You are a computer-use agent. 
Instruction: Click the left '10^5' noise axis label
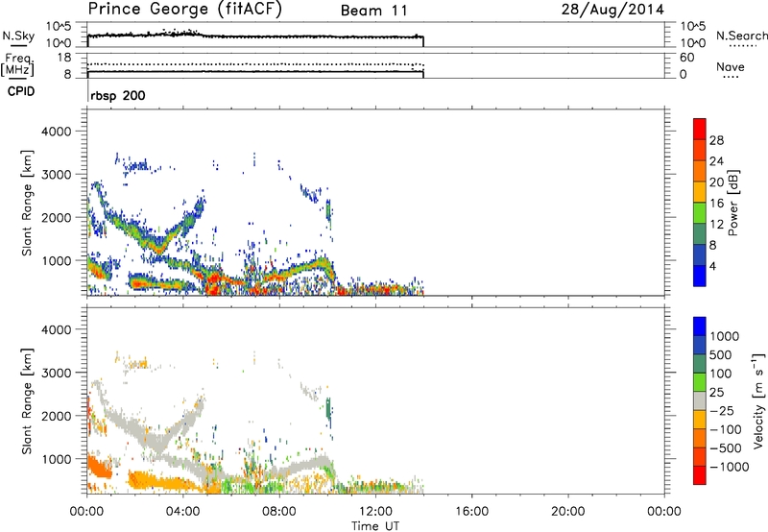pos(59,27)
